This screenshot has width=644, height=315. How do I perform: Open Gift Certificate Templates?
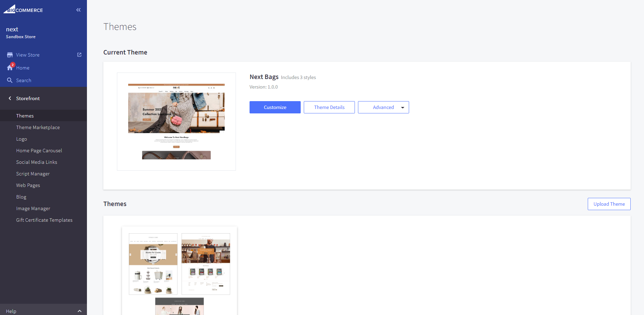[44, 220]
